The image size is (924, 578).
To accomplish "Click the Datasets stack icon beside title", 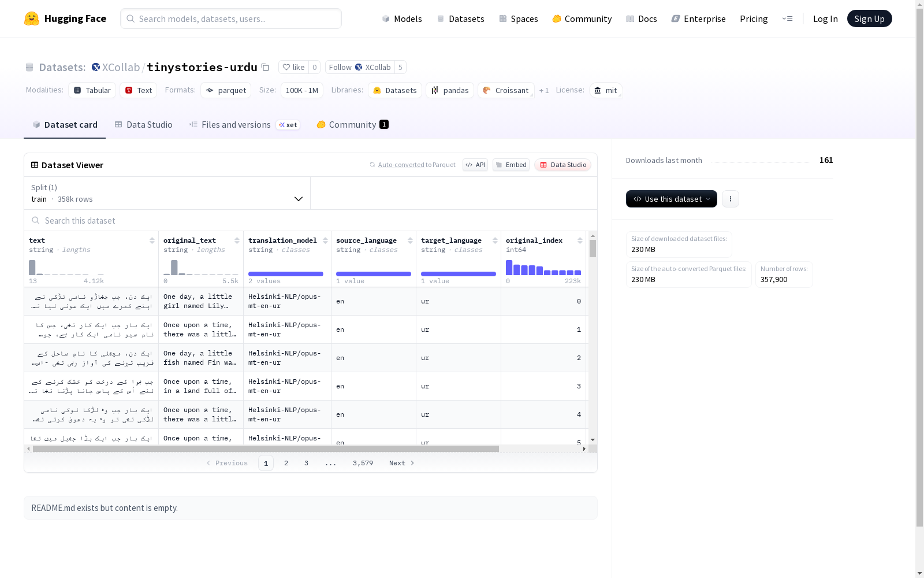I will [29, 67].
